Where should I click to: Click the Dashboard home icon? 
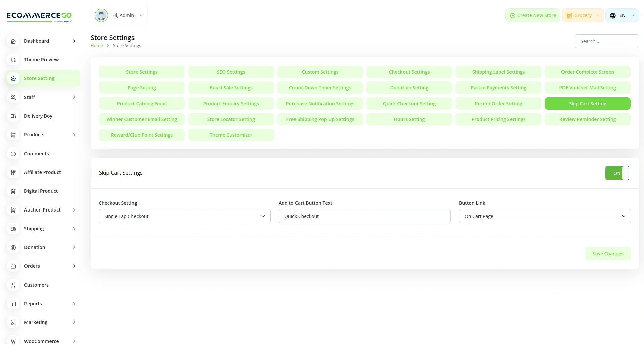coord(13,41)
